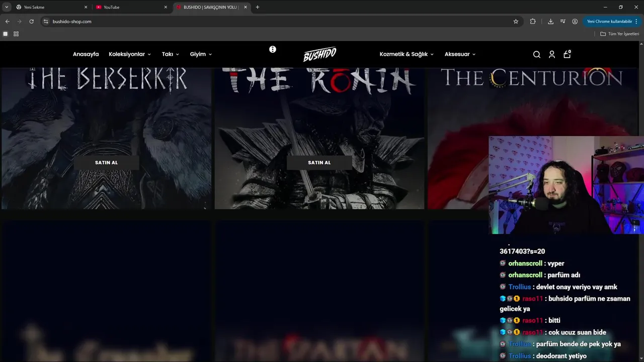Bookmark this page with star icon
The height and width of the screenshot is (362, 644).
pyautogui.click(x=516, y=22)
